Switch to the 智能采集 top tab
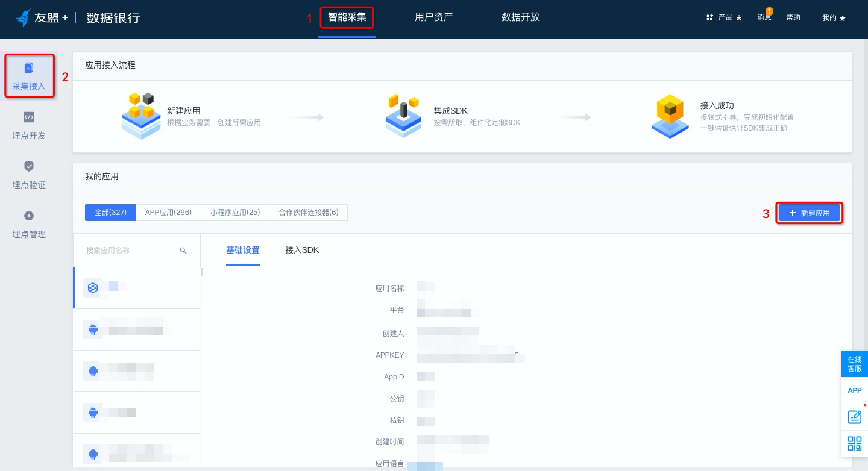 point(347,17)
